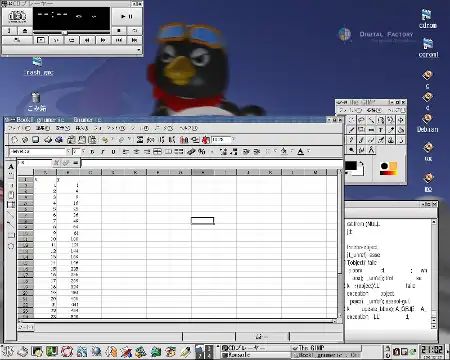
Task: Toggle Bold formatting in Gnumeric
Action: (92, 152)
